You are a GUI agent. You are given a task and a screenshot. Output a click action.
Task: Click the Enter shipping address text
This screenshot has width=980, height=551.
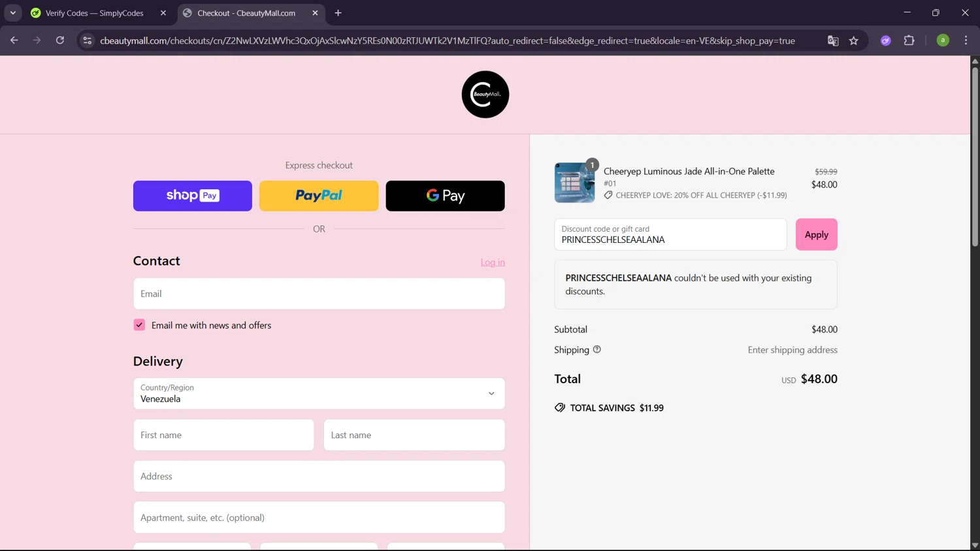pyautogui.click(x=792, y=350)
